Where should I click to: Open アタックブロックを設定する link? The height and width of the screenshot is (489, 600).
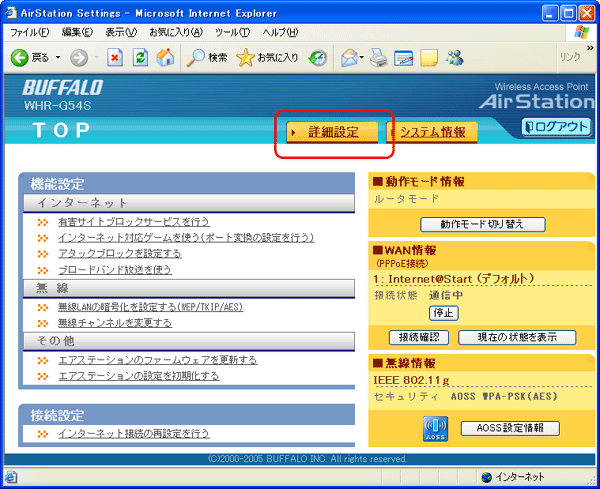119,254
